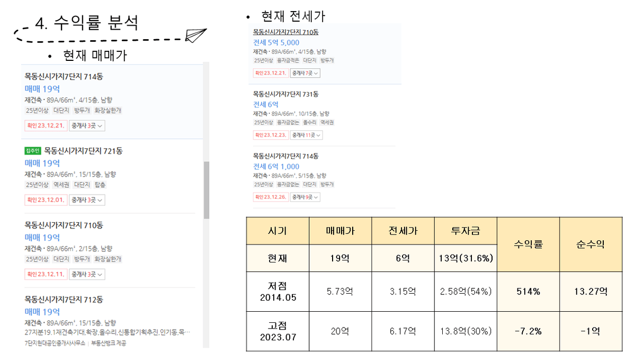Select the 수익률 header cell in the table
Screen dimensions: 644x362
(x=527, y=245)
